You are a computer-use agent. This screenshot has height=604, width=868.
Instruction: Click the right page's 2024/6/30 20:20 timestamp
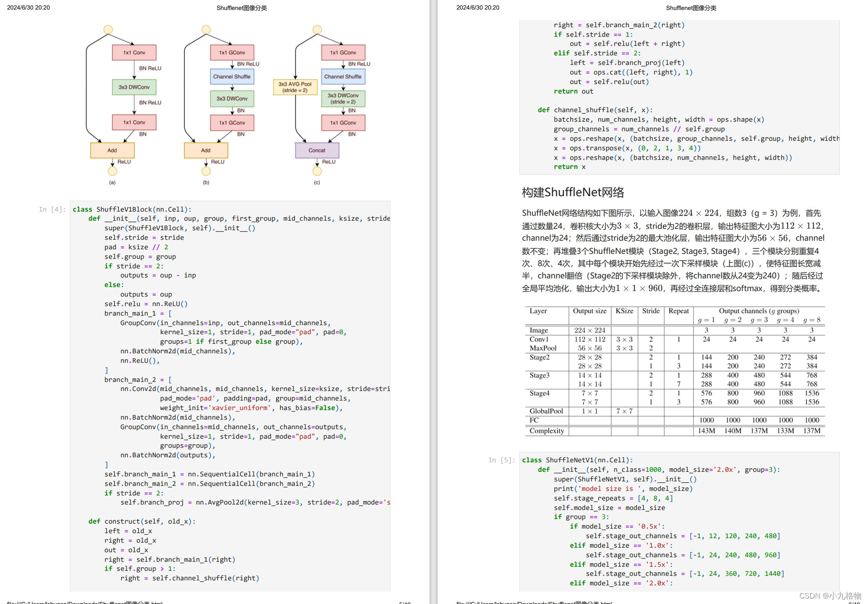click(x=478, y=8)
